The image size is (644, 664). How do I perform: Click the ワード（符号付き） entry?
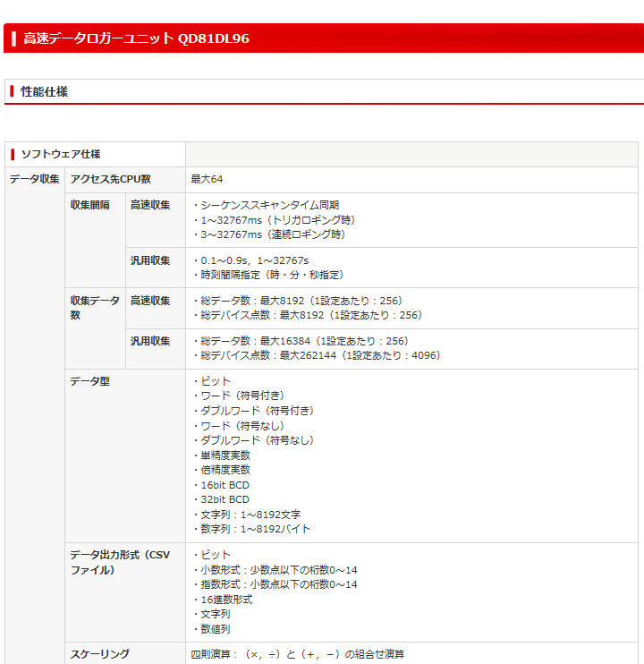click(x=241, y=396)
